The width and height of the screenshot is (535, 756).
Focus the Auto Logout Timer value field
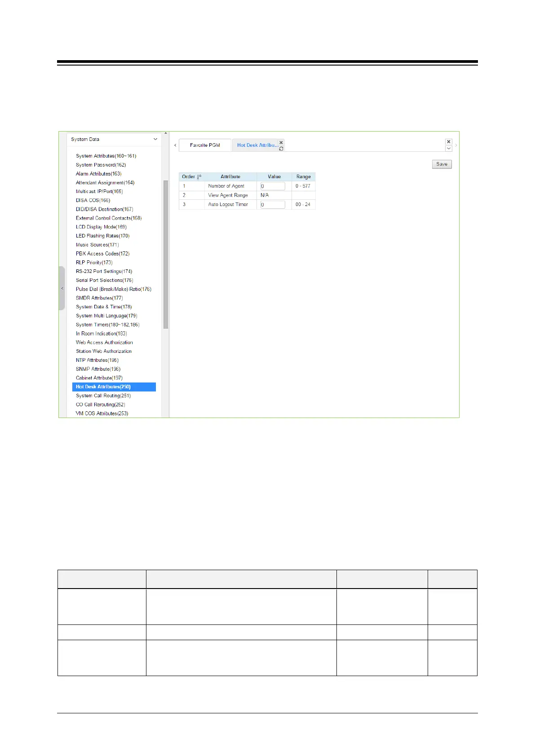pos(273,204)
